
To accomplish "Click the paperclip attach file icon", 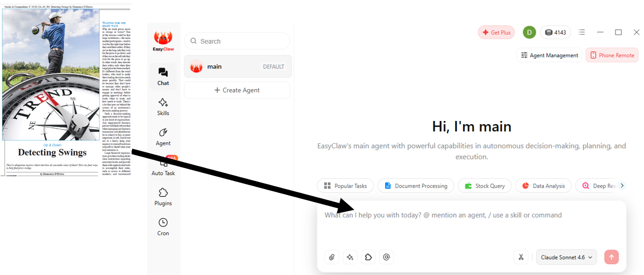I will click(332, 257).
